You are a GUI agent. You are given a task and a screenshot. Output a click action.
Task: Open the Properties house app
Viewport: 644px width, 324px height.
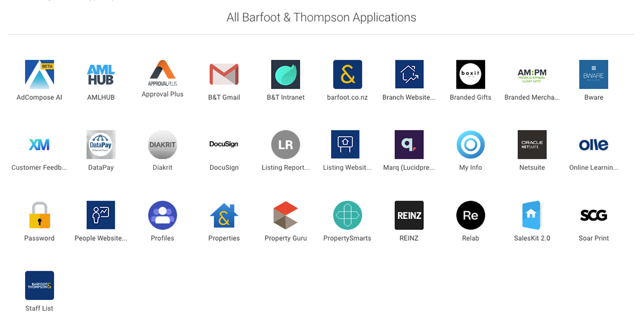pyautogui.click(x=224, y=215)
